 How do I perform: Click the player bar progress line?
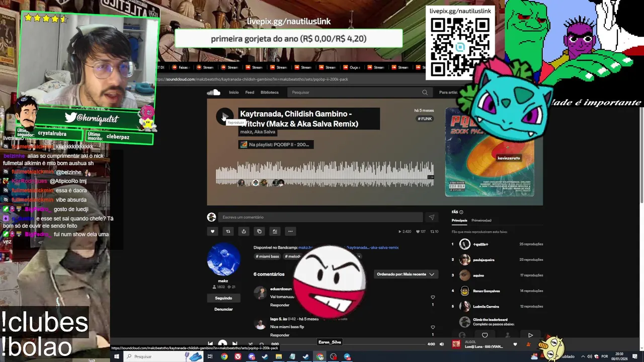pyautogui.click(x=352, y=344)
